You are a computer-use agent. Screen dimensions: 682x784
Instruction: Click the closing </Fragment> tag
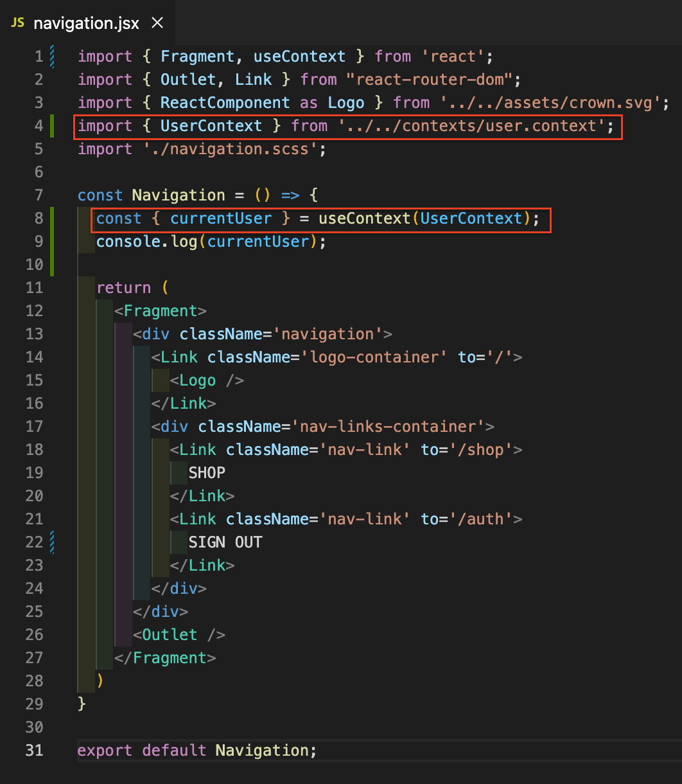[x=165, y=658]
